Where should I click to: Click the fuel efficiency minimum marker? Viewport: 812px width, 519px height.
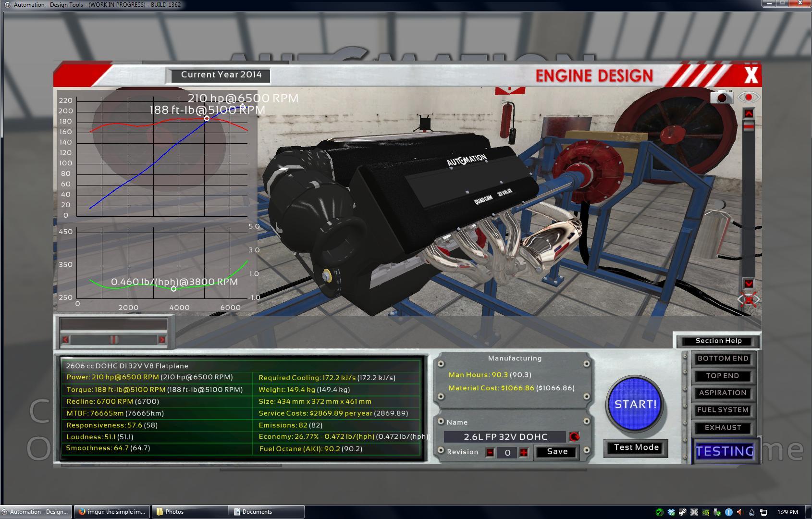174,289
